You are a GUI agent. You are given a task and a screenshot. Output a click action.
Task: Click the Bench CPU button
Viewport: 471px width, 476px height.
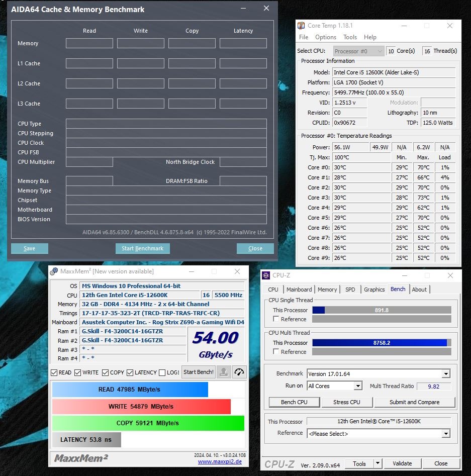click(294, 402)
